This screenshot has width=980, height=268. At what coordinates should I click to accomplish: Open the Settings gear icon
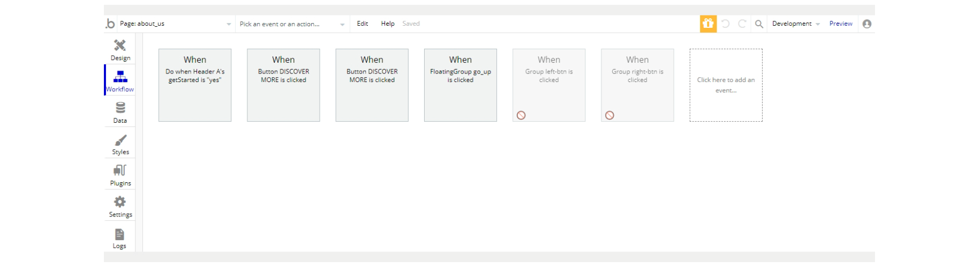pos(120,202)
